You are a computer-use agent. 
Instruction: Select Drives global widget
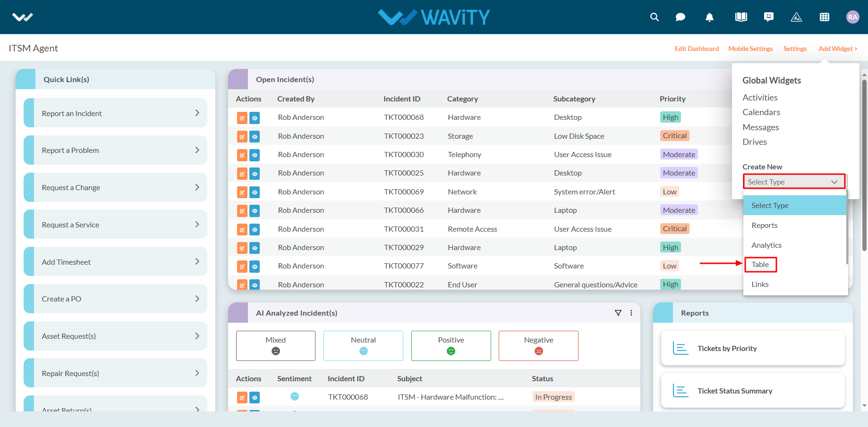click(755, 142)
